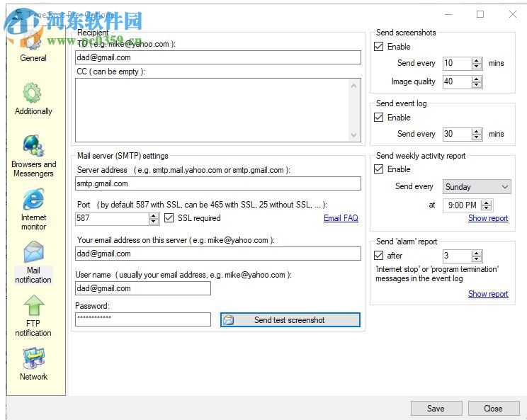The image size is (527, 420).
Task: Decrease alarm report message count
Action: click(x=477, y=259)
